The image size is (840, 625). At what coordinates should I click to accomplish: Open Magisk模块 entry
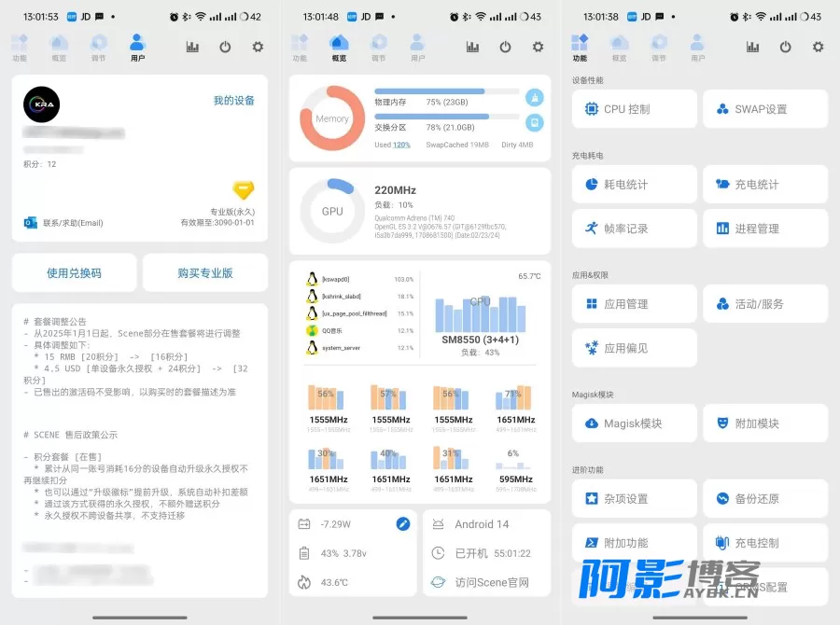635,424
